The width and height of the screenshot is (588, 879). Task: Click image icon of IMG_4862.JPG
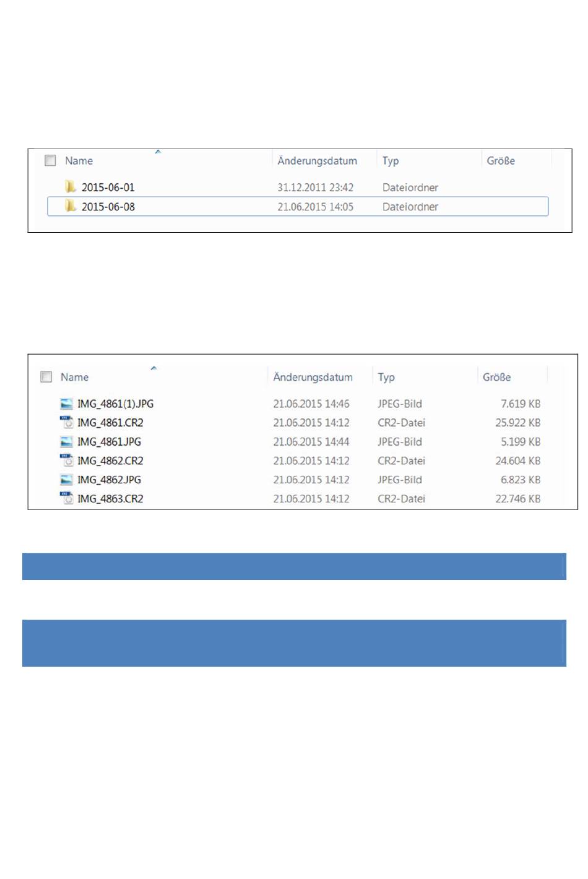pos(66,480)
